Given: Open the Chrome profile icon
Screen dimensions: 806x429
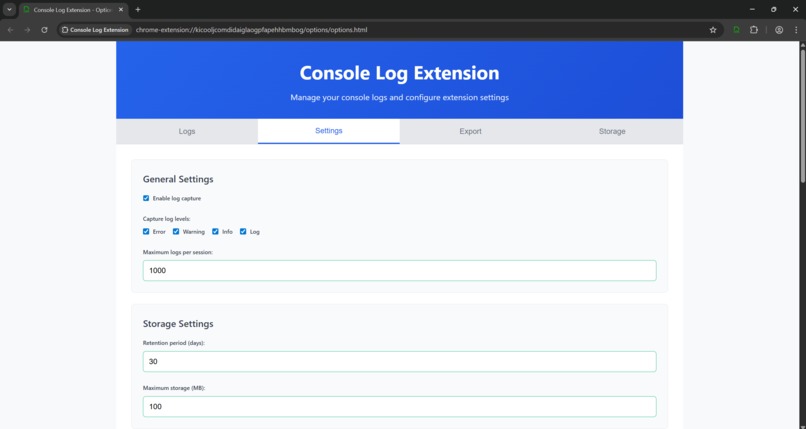Looking at the screenshot, I should (779, 30).
